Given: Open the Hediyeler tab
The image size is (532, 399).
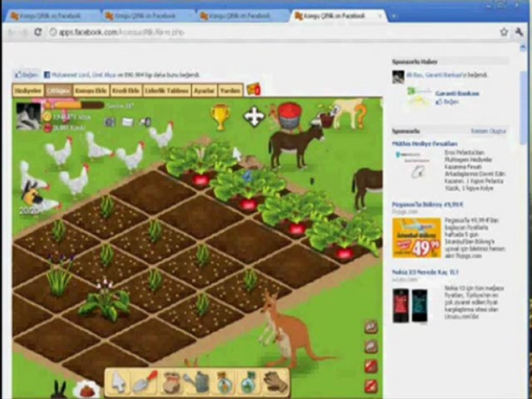Looking at the screenshot, I should [x=28, y=90].
